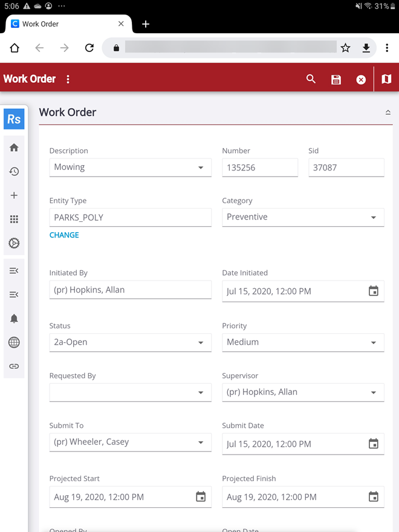Click the plus icon in the sidebar
The image size is (399, 532).
pos(14,195)
